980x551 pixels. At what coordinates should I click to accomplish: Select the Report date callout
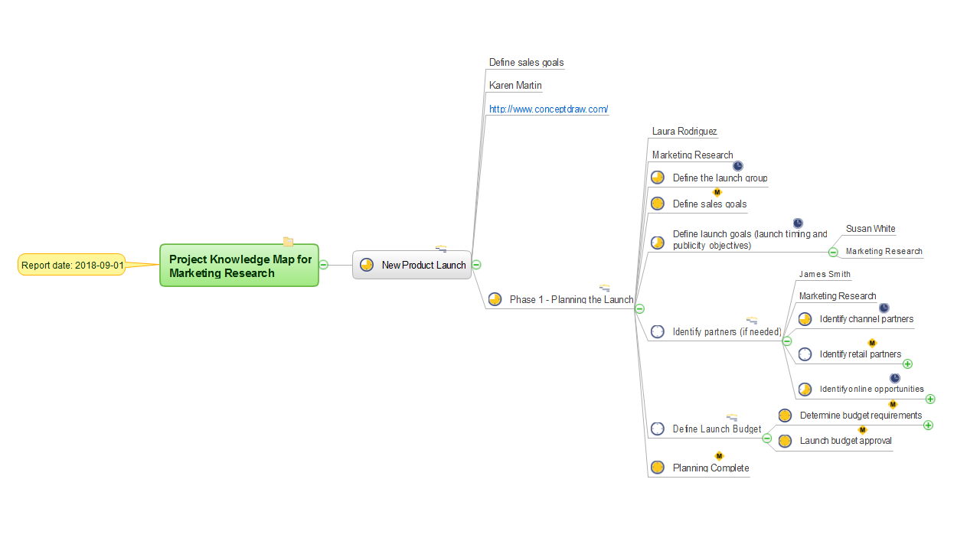pyautogui.click(x=72, y=266)
